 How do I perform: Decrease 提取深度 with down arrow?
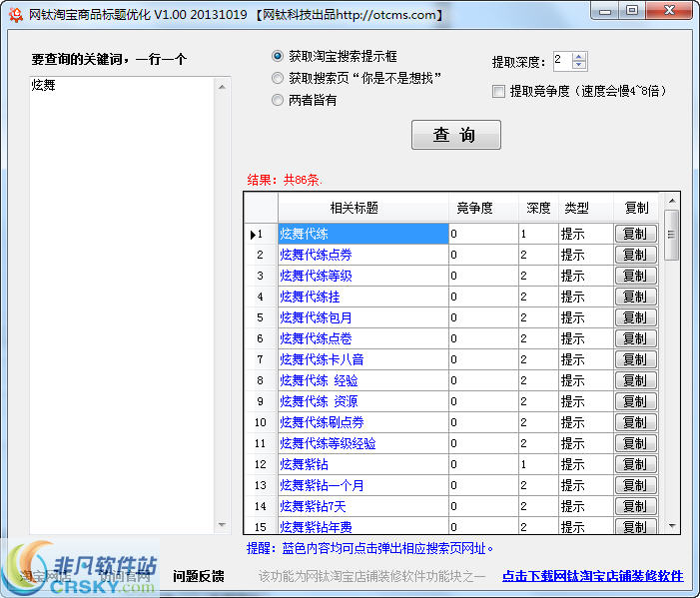tap(579, 65)
